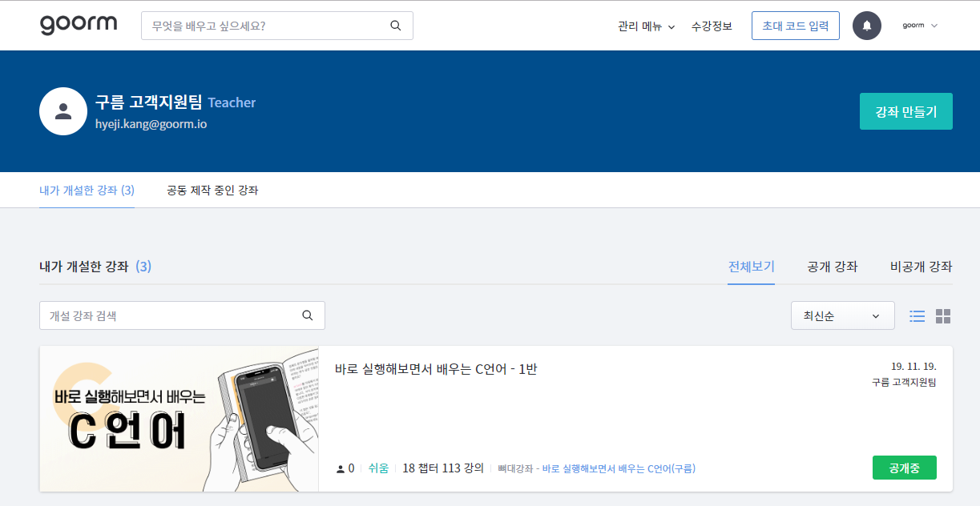
Task: Select 공동 제작 중인 강좌 tab
Action: [x=212, y=191]
